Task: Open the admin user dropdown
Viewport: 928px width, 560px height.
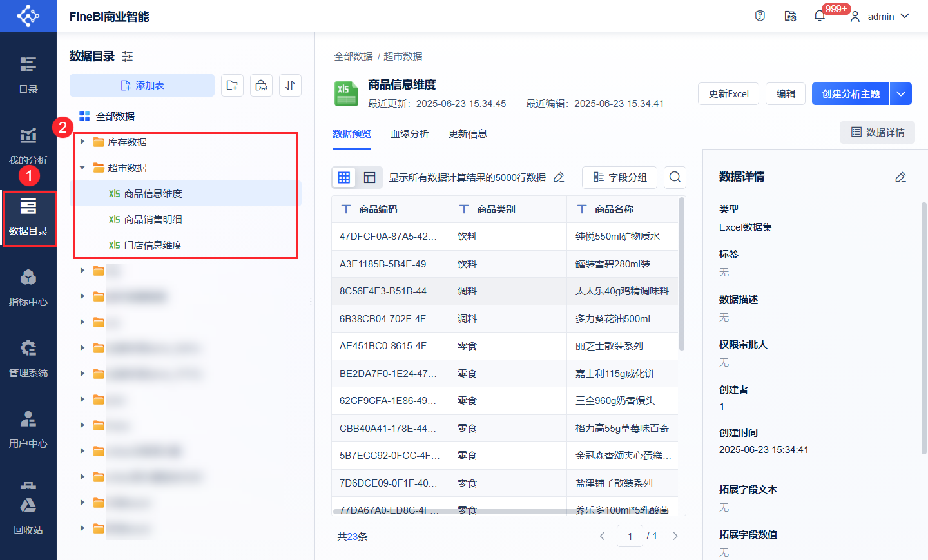Action: tap(880, 16)
